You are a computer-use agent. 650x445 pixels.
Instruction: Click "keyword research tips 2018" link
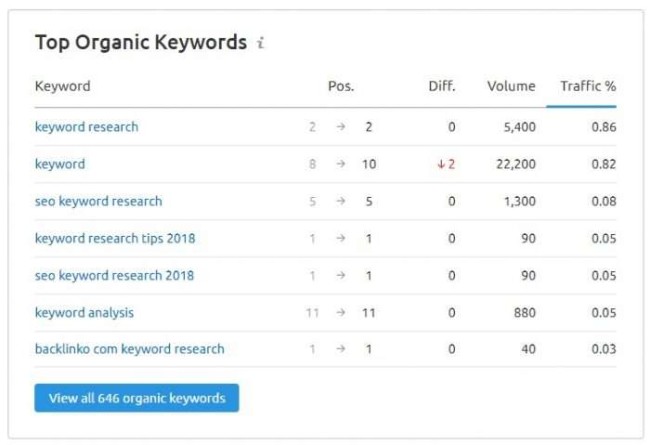click(x=115, y=238)
